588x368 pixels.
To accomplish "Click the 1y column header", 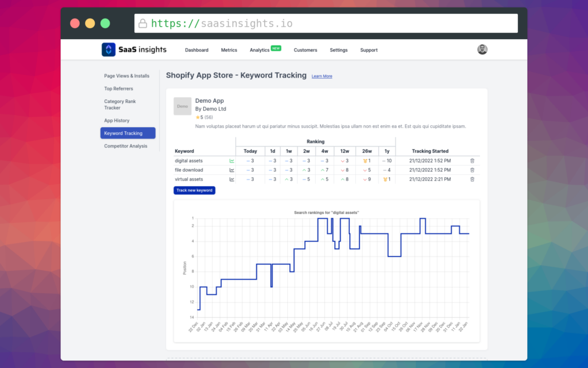I will pyautogui.click(x=387, y=151).
